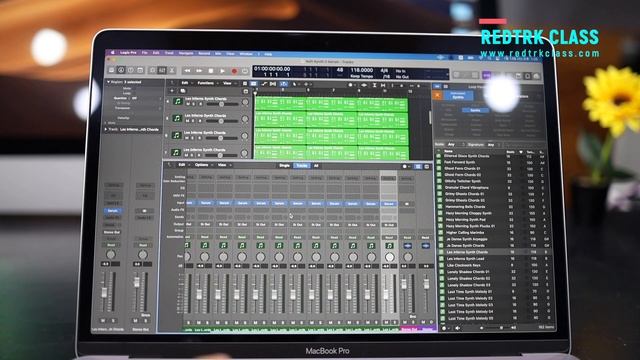640x360 pixels.
Task: Click the highlighted channel strip's volume fader
Action: [387, 294]
